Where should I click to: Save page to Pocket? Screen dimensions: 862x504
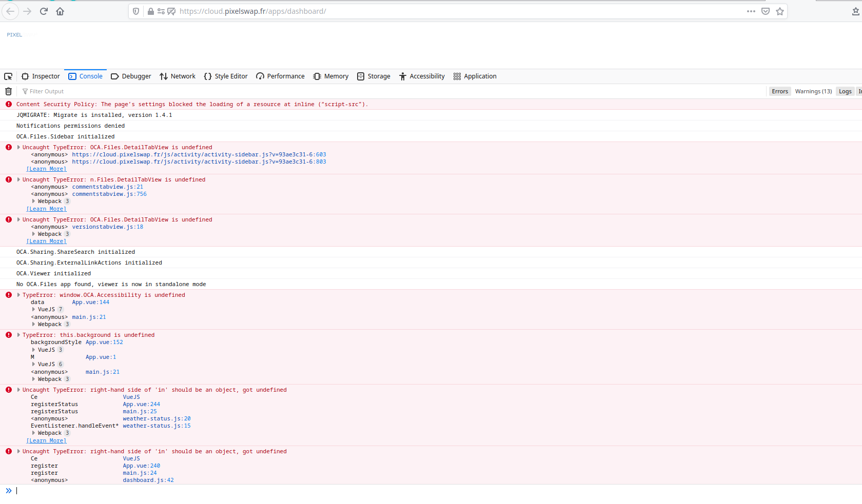pos(766,11)
